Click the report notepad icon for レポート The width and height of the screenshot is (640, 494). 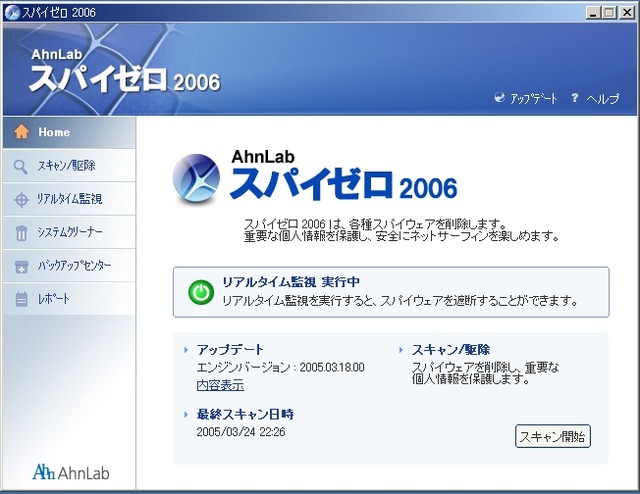point(21,299)
